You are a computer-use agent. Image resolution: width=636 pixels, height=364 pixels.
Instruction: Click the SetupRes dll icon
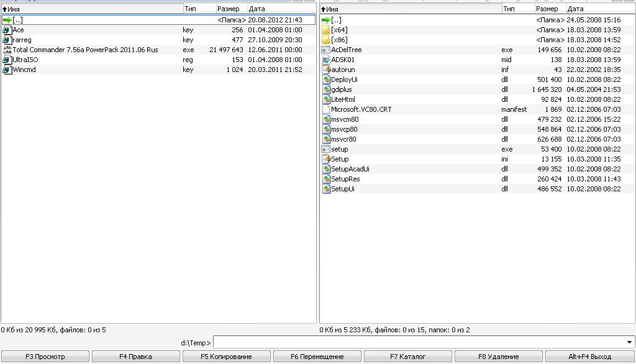(325, 179)
